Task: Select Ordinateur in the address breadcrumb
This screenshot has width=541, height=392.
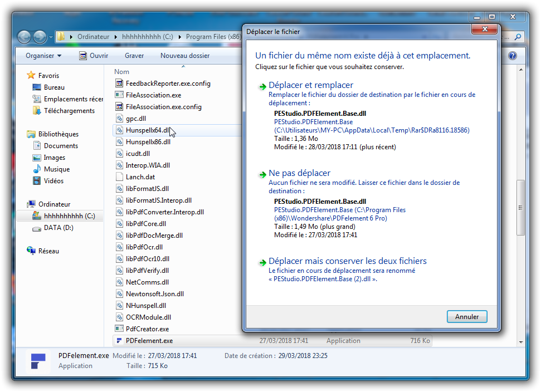Action: [x=93, y=37]
